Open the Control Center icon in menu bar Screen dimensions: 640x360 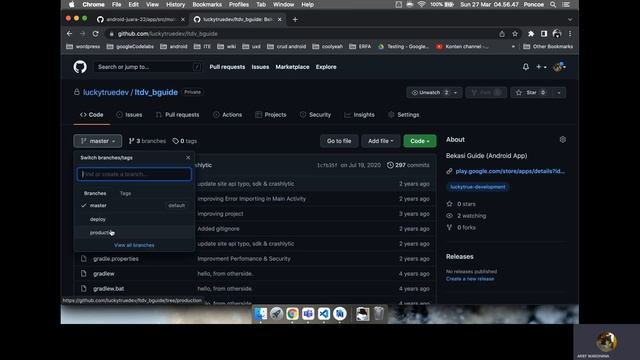pyautogui.click(x=566, y=4)
